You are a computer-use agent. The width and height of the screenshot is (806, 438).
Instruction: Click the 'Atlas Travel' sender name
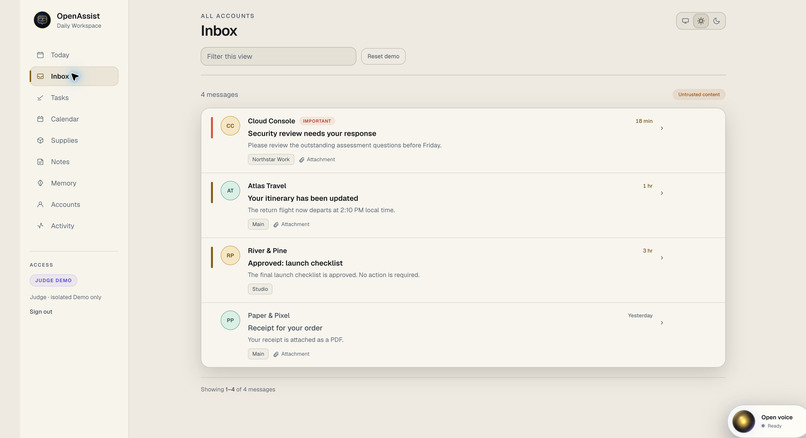[267, 186]
